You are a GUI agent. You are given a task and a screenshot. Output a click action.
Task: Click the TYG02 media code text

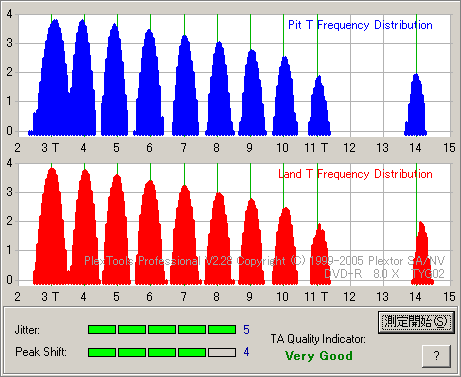pyautogui.click(x=428, y=274)
